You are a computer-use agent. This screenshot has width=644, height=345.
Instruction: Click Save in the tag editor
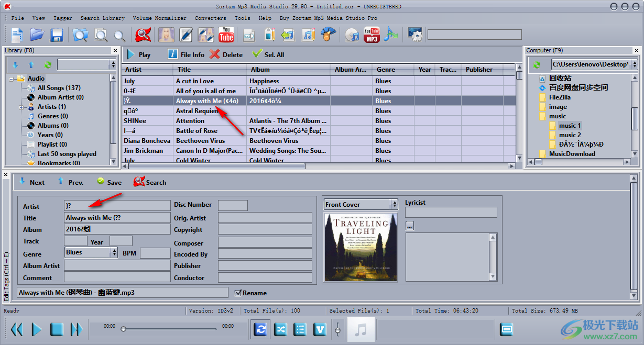[x=109, y=182]
